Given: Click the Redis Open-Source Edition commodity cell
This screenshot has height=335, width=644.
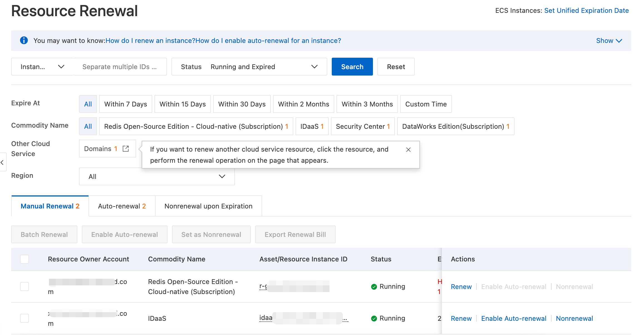Looking at the screenshot, I should (193, 287).
